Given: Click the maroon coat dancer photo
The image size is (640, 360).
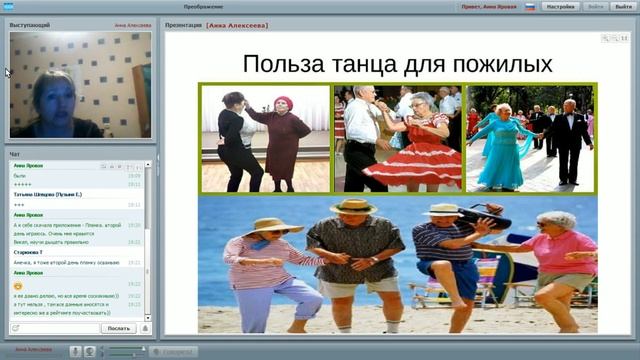Looking at the screenshot, I should 266,138.
